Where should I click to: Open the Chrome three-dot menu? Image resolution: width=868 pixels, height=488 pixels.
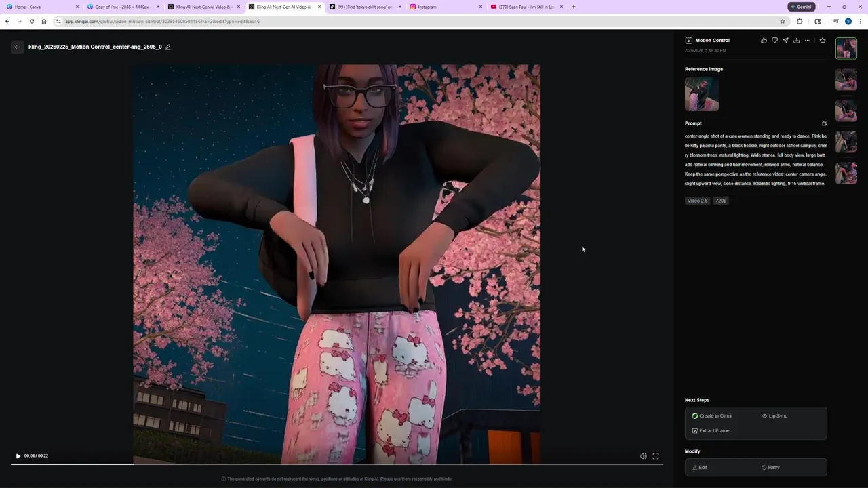861,21
